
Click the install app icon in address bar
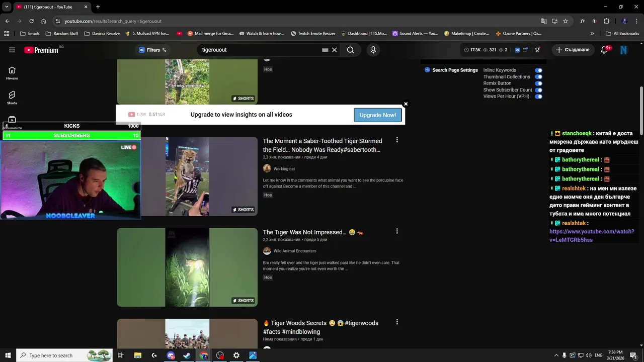(554, 21)
